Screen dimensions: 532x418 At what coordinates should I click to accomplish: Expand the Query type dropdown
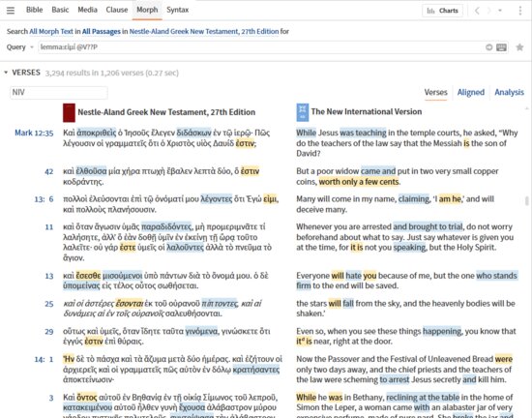point(20,47)
